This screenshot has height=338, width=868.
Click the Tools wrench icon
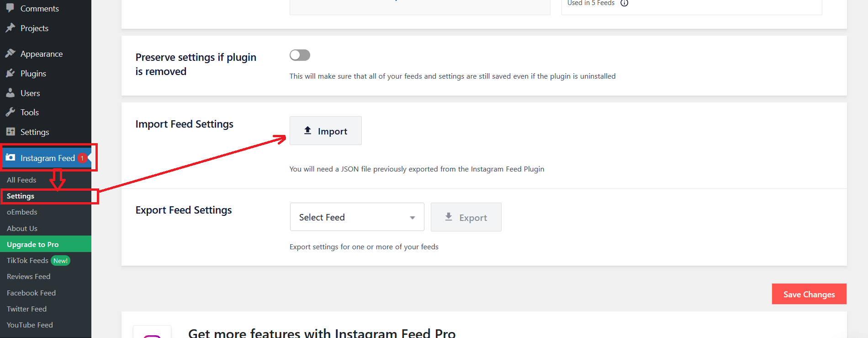click(10, 112)
